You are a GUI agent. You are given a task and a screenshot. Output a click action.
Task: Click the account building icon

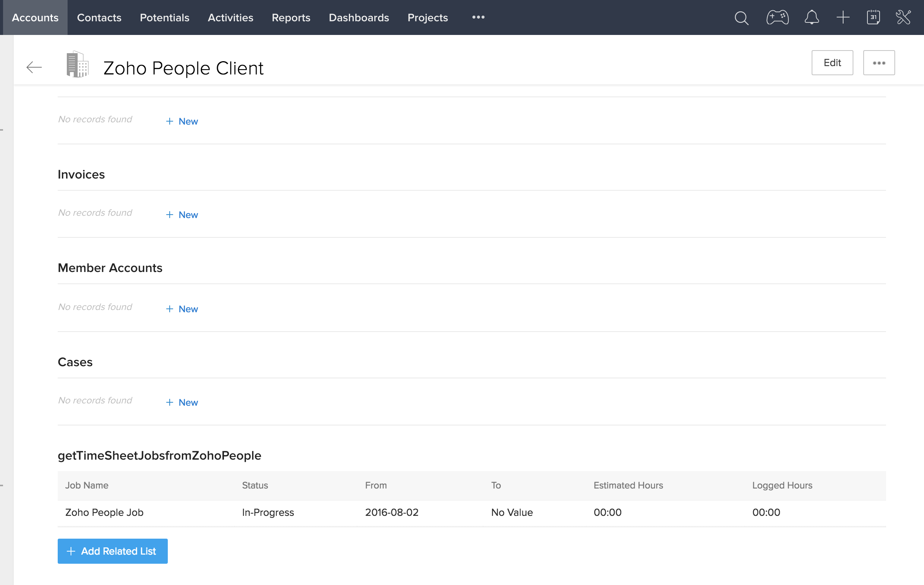(77, 65)
